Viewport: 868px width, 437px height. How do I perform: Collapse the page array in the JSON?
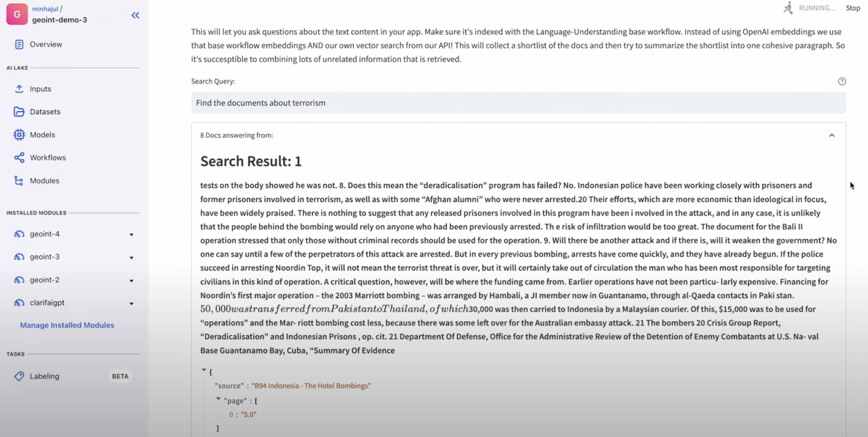pyautogui.click(x=218, y=399)
